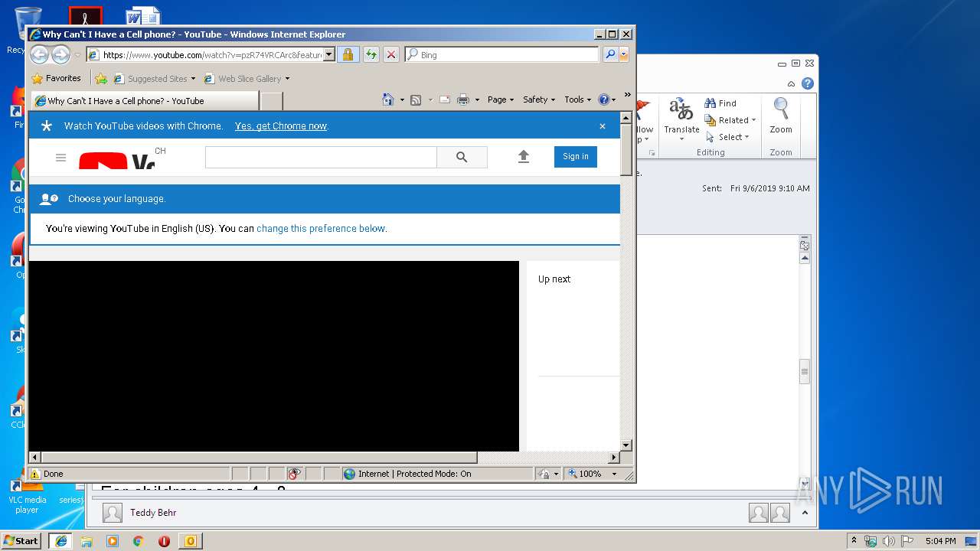Click the Opera taskbar icon
The width and height of the screenshot is (980, 551).
(164, 541)
